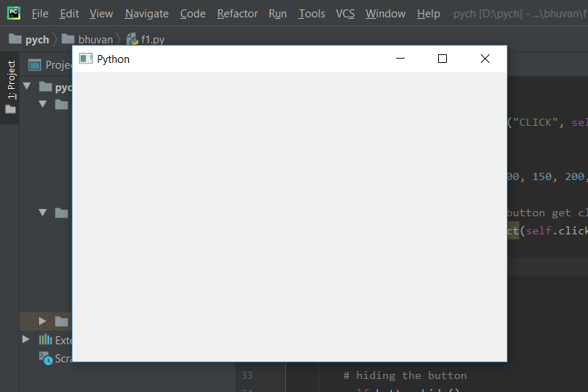The height and width of the screenshot is (392, 588).
Task: Close the Python window
Action: [x=485, y=59]
